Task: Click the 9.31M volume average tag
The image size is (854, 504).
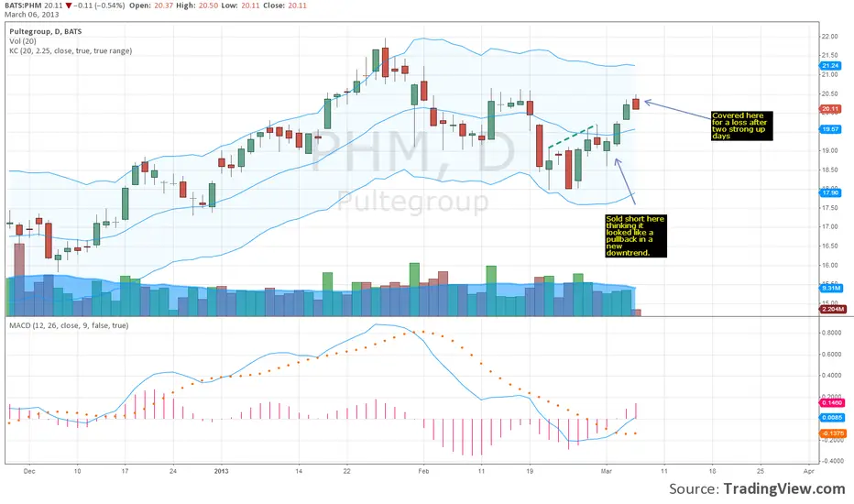Action: (x=831, y=288)
